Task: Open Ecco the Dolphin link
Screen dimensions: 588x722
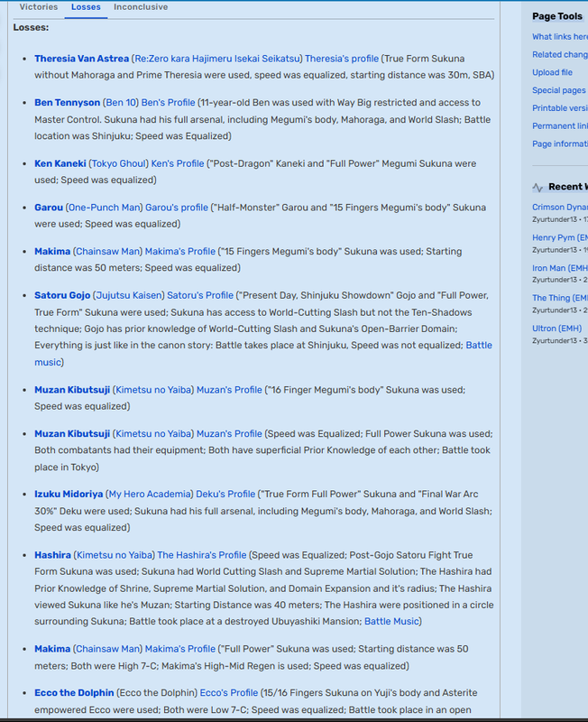Action: (x=74, y=693)
